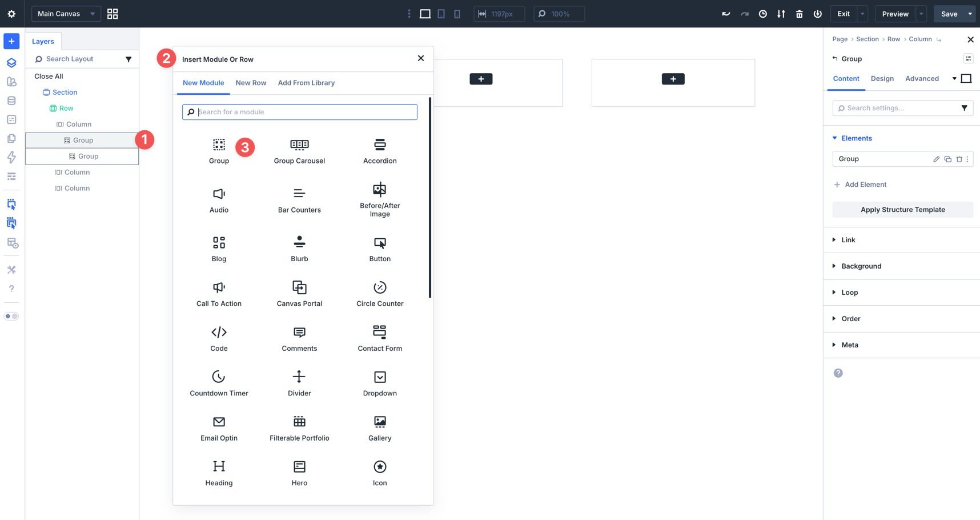Select the Accordion module

point(379,150)
